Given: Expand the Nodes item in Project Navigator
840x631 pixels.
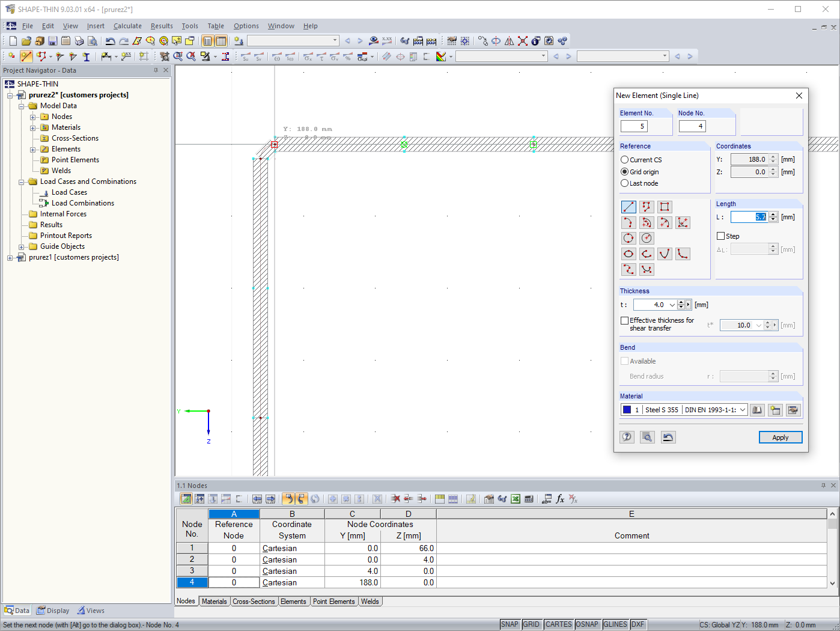Looking at the screenshot, I should point(34,117).
